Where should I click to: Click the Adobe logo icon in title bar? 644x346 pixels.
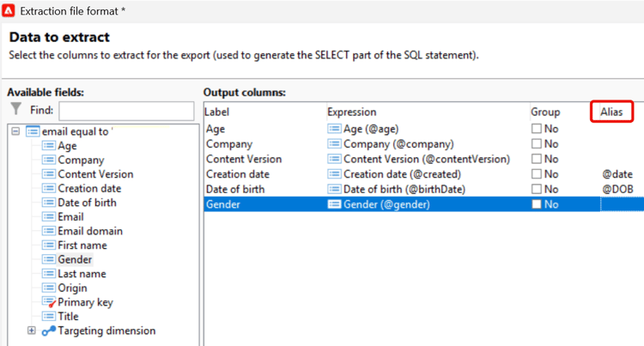coord(9,10)
